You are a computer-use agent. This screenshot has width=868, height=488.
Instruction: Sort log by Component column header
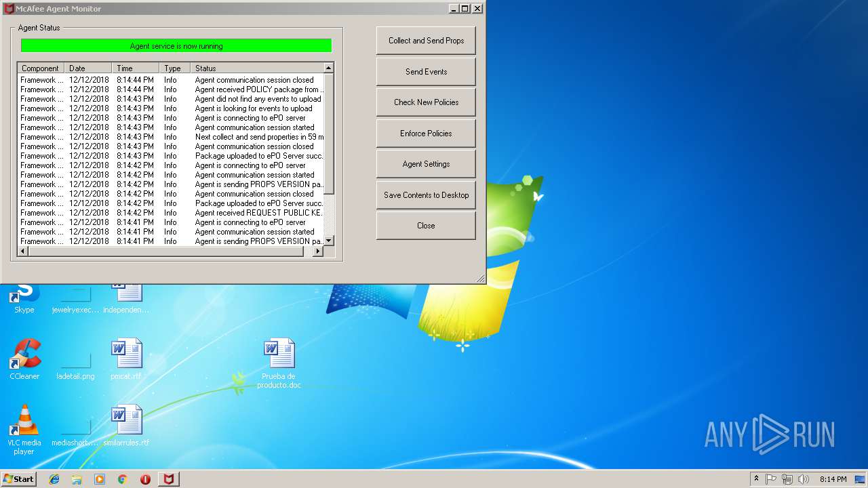point(41,68)
